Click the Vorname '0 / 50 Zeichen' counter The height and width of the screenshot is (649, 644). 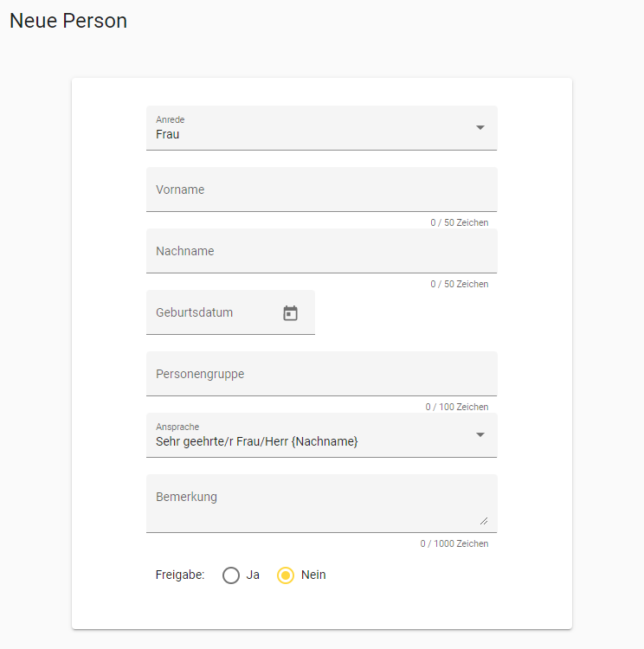[459, 223]
